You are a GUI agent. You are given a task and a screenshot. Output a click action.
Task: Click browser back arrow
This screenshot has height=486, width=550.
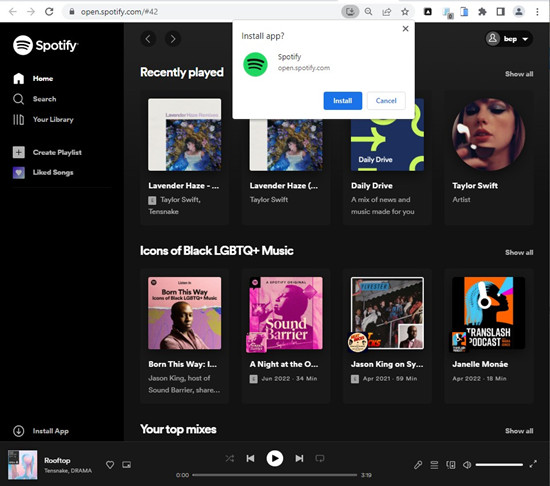[x=13, y=12]
